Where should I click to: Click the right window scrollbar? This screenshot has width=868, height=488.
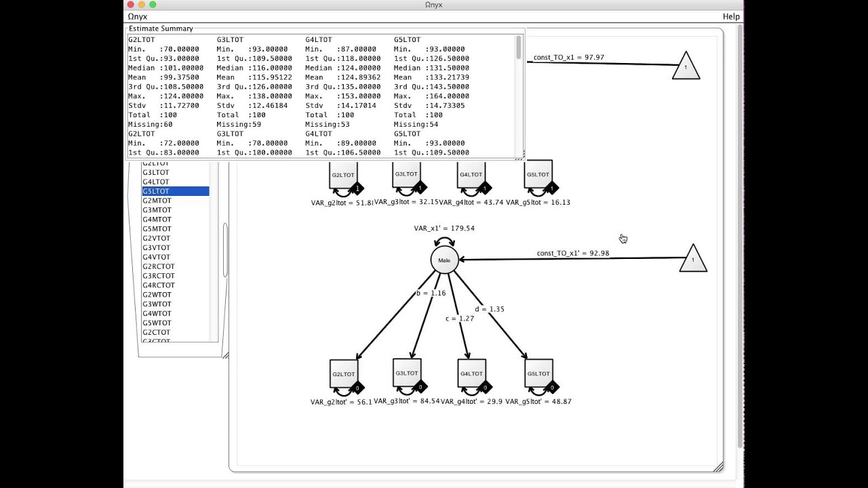740,237
